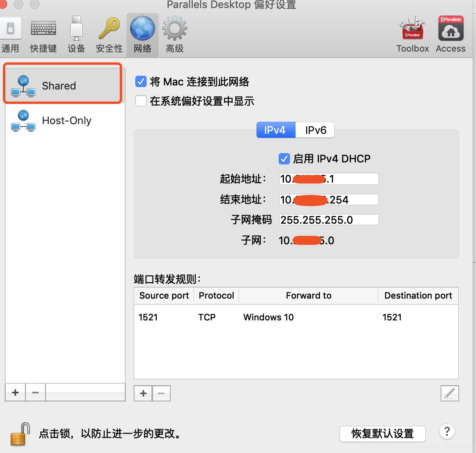Select the 网络 network globe pane
The height and width of the screenshot is (453, 476).
[143, 35]
